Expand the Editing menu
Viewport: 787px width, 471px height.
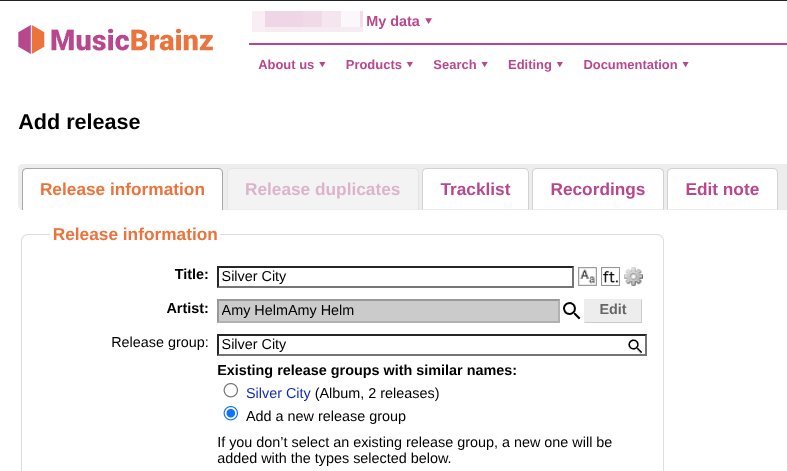[535, 65]
